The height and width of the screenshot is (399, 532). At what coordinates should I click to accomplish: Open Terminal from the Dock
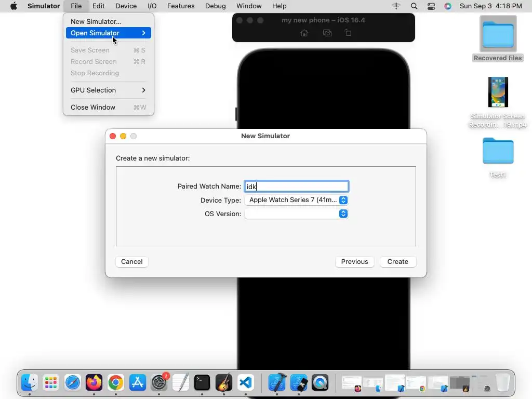coord(202,383)
